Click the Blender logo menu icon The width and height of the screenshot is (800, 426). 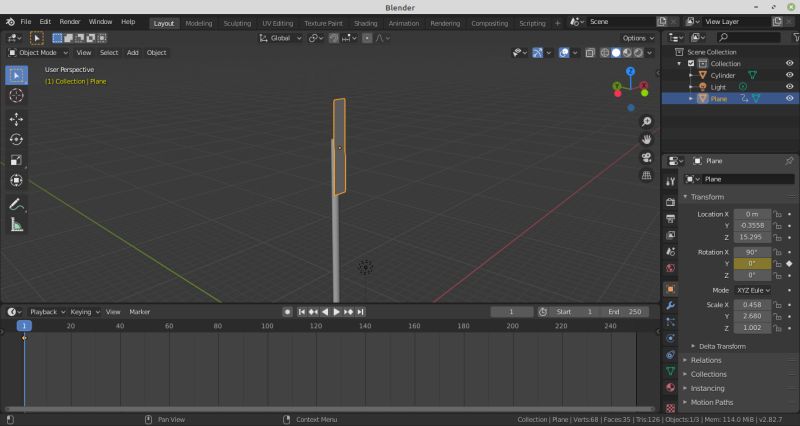(x=10, y=22)
